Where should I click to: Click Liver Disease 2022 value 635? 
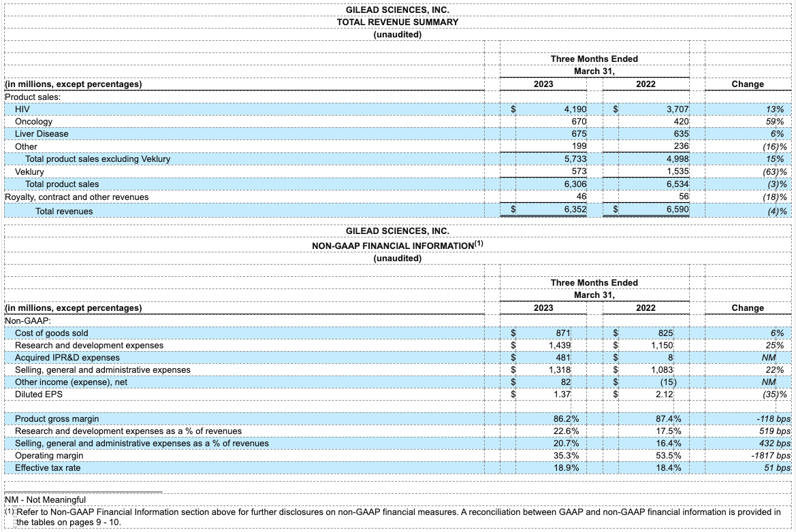[x=681, y=134]
